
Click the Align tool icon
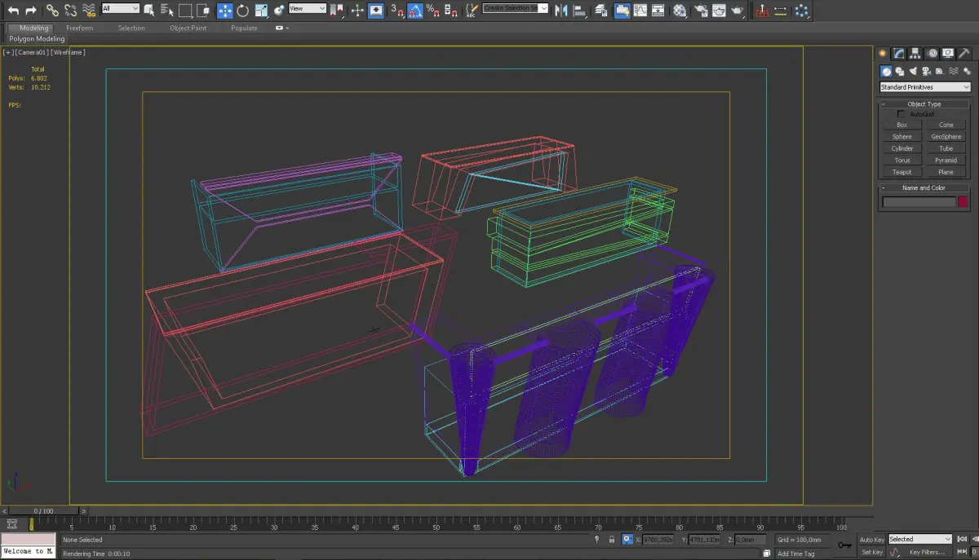pyautogui.click(x=580, y=11)
